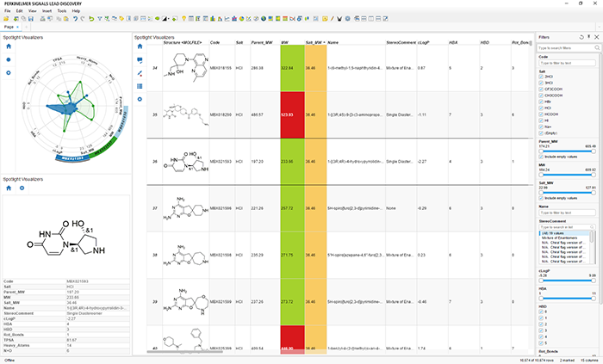Reset all filters with circular arrow icon
The height and width of the screenshot is (364, 603).
tap(581, 37)
